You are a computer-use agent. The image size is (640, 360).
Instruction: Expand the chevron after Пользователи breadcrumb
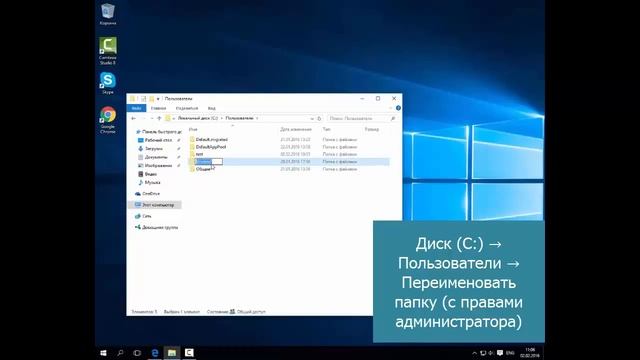click(257, 118)
